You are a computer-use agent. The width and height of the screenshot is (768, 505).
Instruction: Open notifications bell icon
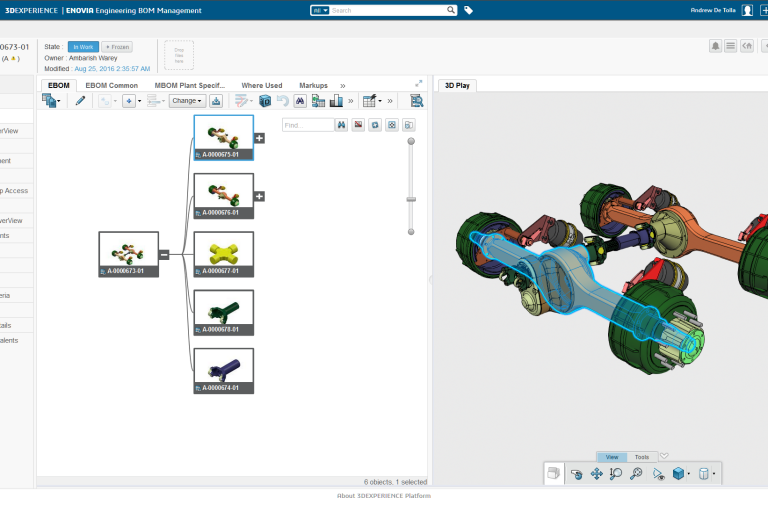(x=716, y=46)
